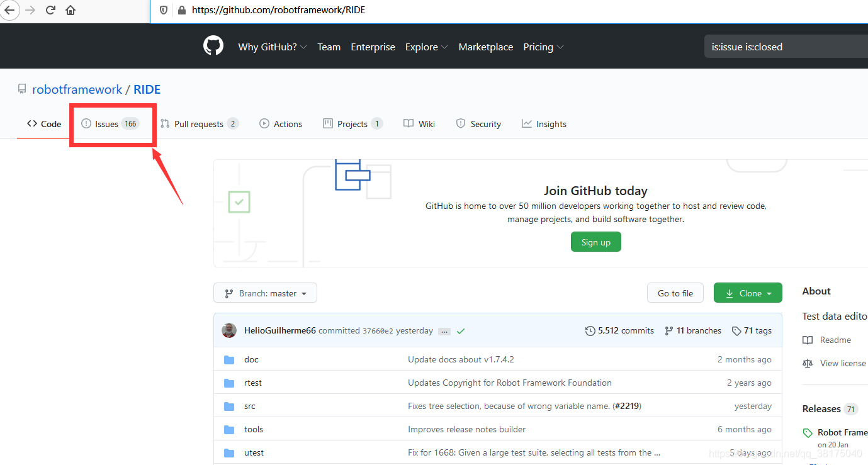Open 'Improves release notes builder' commit
Screen dimensions: 868x465
point(466,430)
